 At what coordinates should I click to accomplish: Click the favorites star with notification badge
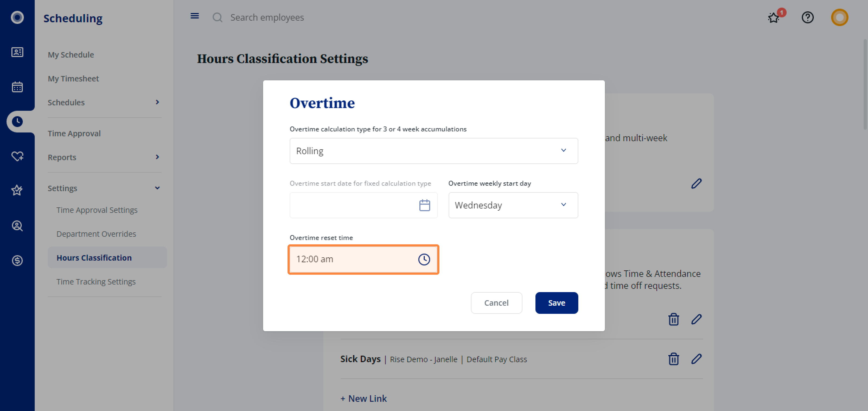tap(774, 17)
